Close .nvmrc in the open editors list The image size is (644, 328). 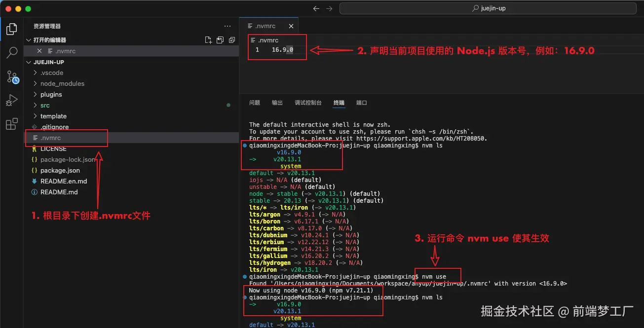coord(39,51)
